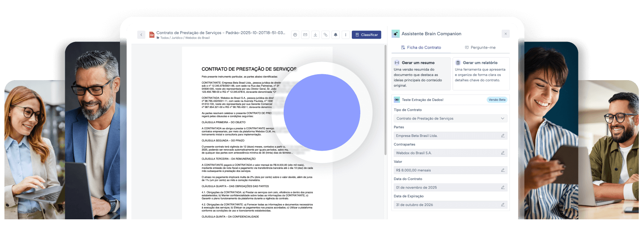
Task: Edit the Contrapartes field pencil icon
Action: click(x=503, y=153)
